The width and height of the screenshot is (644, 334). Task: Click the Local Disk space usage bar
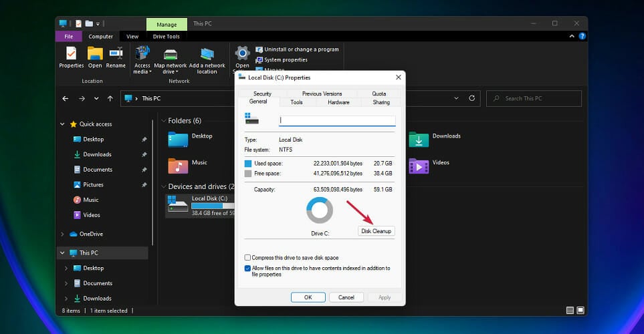[x=213, y=206]
